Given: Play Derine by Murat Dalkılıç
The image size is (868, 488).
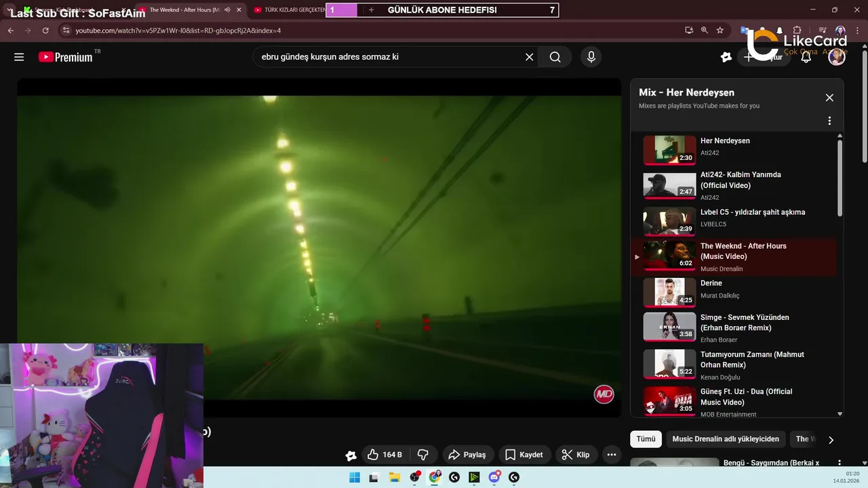Looking at the screenshot, I should (x=734, y=292).
